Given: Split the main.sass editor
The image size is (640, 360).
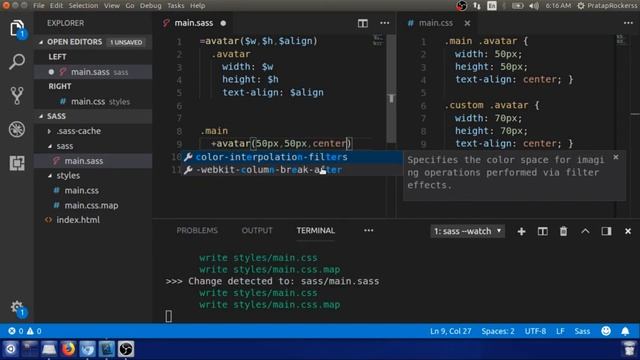Looking at the screenshot, I should pos(362,23).
